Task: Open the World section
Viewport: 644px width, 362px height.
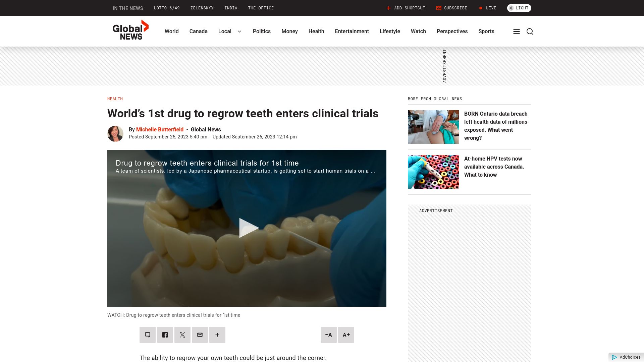Action: tap(171, 32)
